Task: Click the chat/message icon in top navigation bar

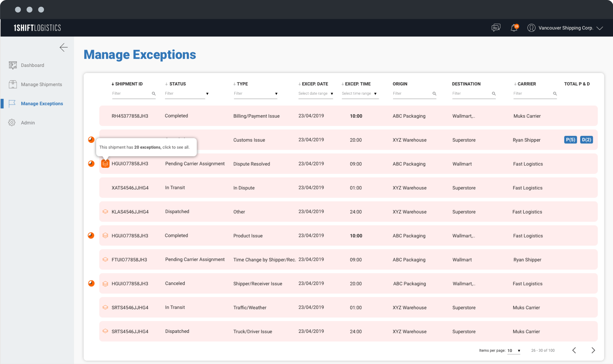Action: pyautogui.click(x=496, y=28)
